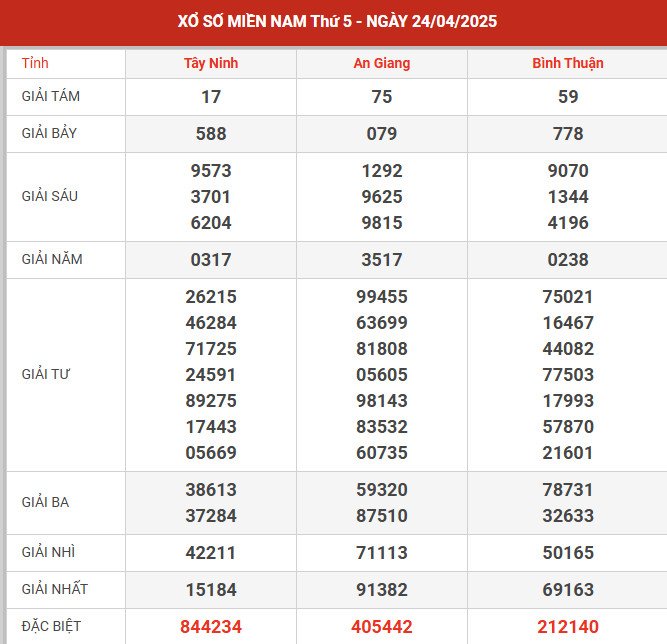Click the GIẢI TƯ row label

(x=46, y=374)
